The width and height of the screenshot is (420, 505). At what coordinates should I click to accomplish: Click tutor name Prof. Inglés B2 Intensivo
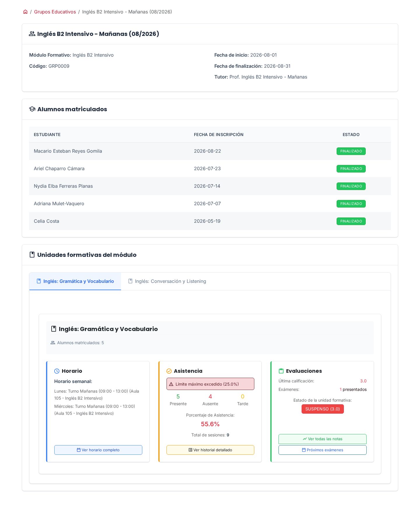point(268,77)
